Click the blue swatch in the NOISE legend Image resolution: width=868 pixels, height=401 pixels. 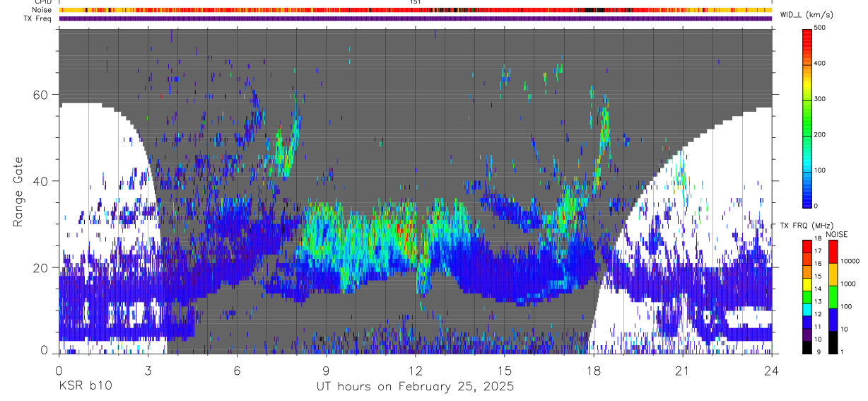[x=832, y=320]
